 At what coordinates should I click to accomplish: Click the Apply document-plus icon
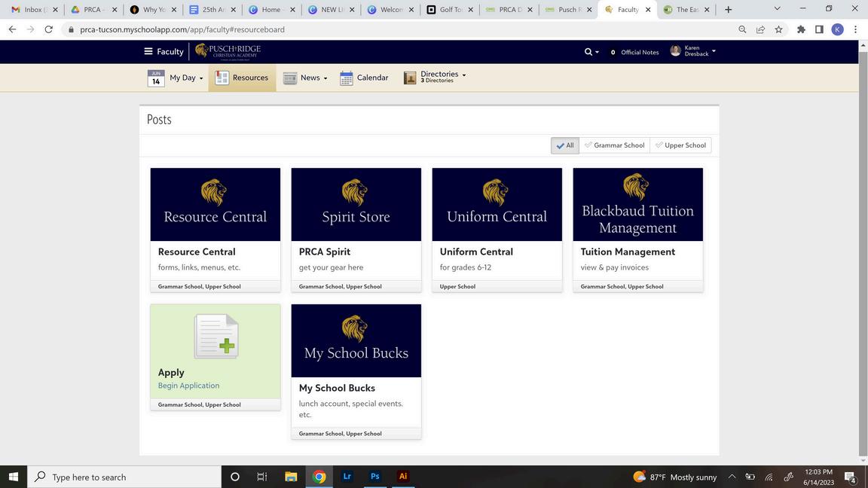click(x=216, y=337)
